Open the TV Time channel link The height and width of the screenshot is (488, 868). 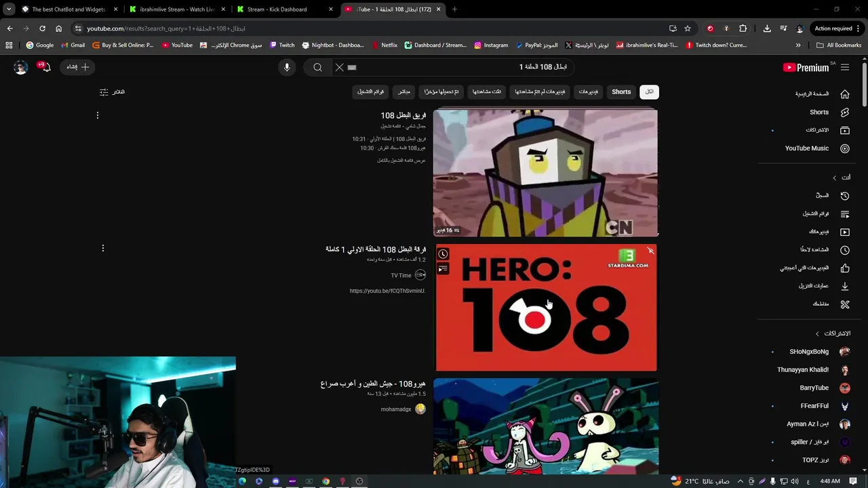[x=401, y=275]
